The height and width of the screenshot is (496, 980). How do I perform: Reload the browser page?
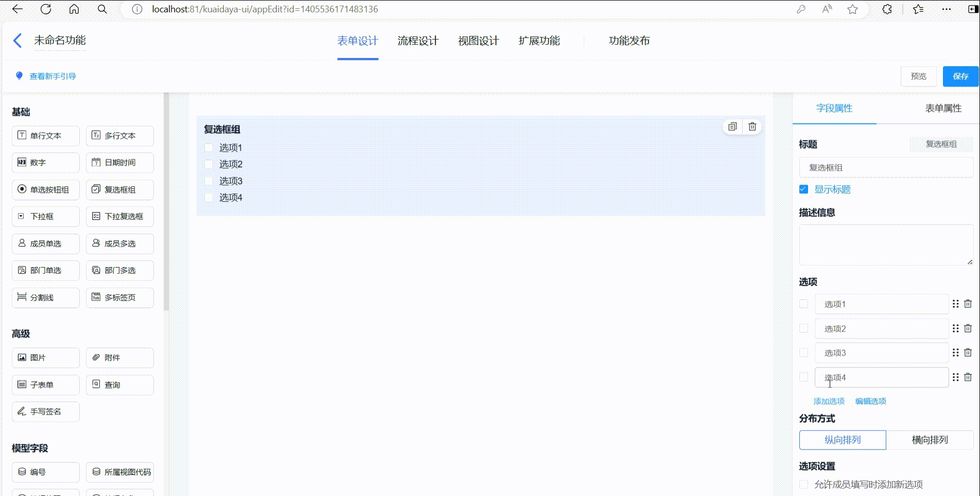[x=46, y=9]
